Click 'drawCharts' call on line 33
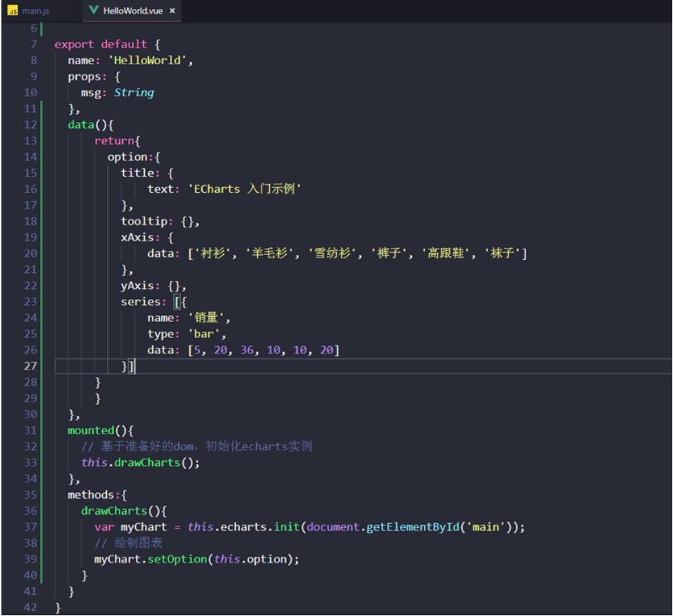 tap(147, 463)
